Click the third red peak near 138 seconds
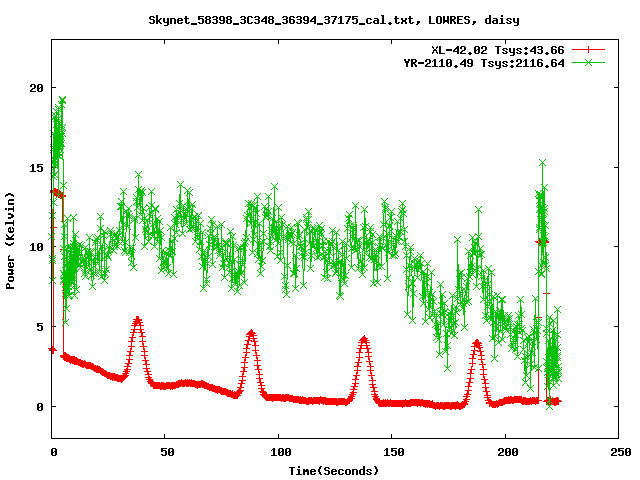The image size is (640, 480). (x=364, y=339)
